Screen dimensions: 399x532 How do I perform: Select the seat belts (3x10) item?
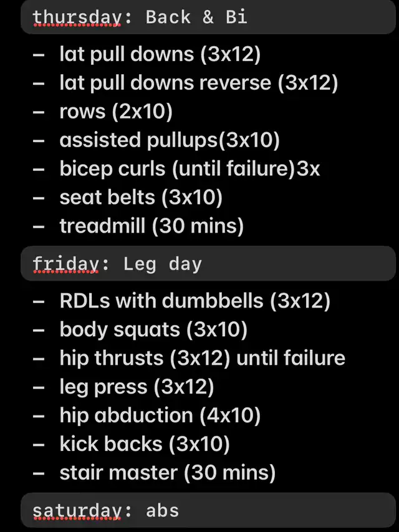coord(141,197)
